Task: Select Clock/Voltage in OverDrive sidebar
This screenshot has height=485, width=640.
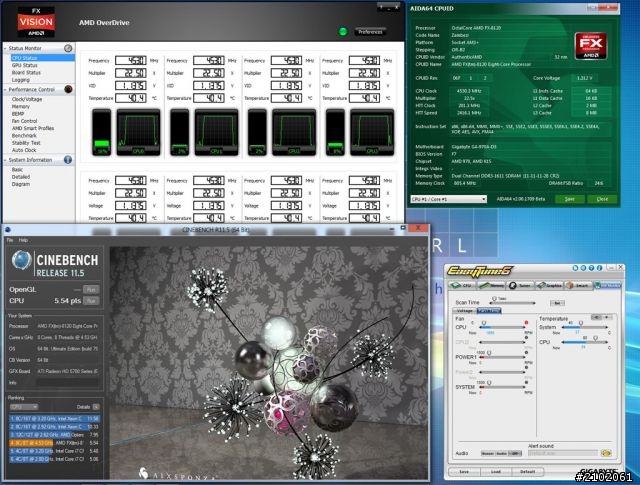Action: click(x=27, y=99)
